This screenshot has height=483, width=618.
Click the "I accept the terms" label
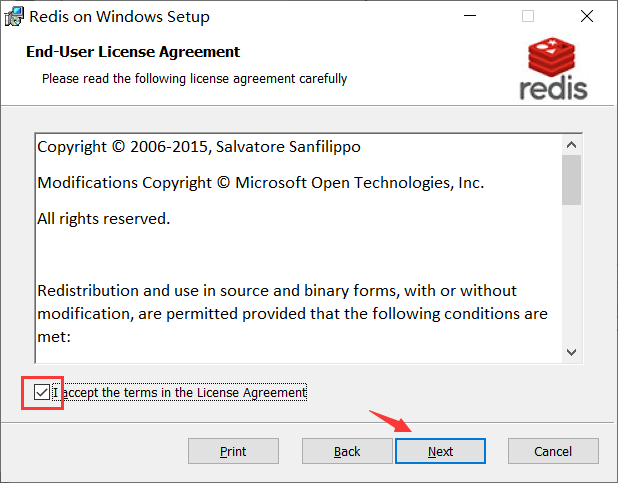[180, 392]
